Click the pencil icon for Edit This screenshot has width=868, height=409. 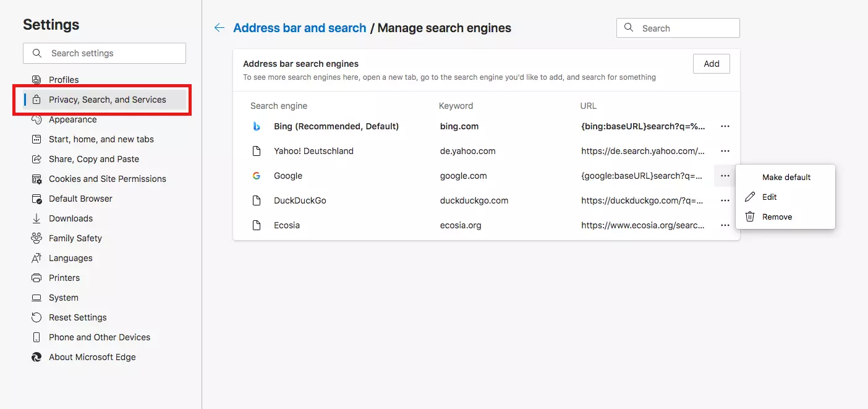point(750,197)
